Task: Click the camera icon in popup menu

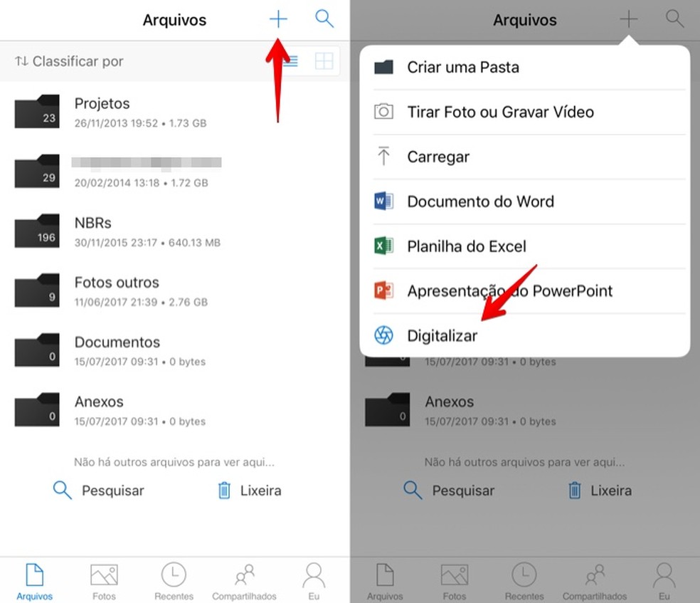Action: click(383, 111)
